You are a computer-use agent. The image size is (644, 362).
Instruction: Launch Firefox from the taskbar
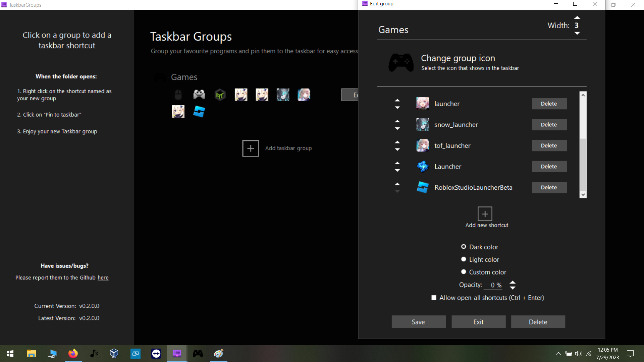[73, 353]
